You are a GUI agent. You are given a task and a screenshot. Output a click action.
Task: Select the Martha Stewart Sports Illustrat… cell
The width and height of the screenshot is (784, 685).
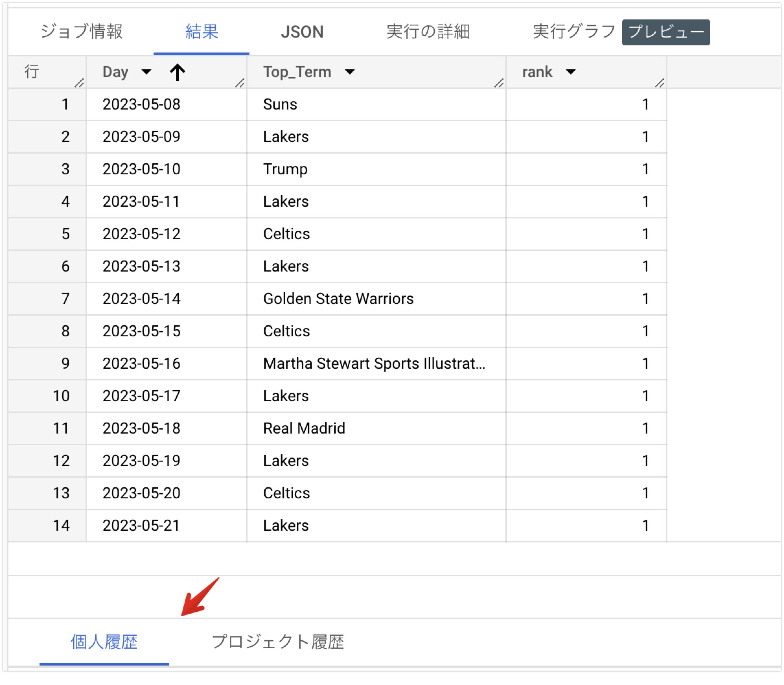coord(376,364)
